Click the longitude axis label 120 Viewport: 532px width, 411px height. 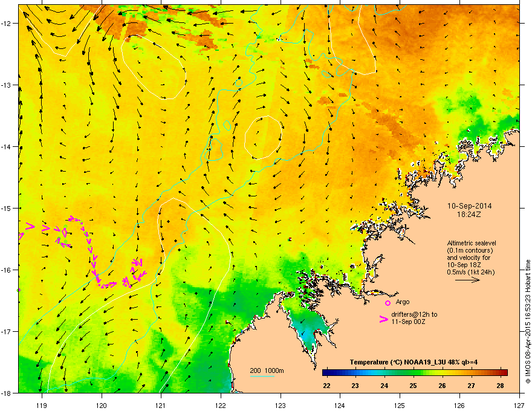click(102, 405)
